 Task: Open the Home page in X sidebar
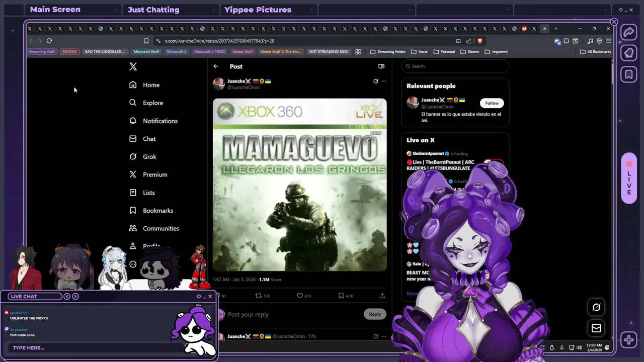tap(144, 85)
